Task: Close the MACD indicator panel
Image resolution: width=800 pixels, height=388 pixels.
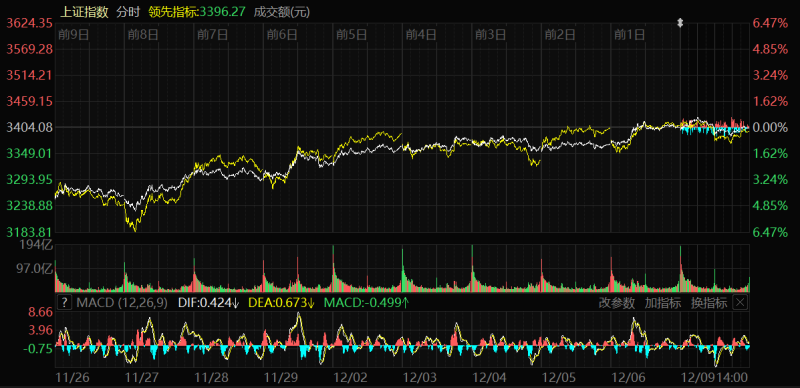Action: pos(740,303)
